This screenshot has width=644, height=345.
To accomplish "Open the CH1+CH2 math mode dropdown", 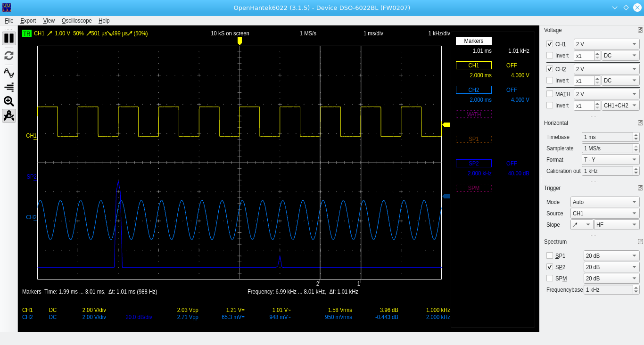I will pyautogui.click(x=620, y=106).
